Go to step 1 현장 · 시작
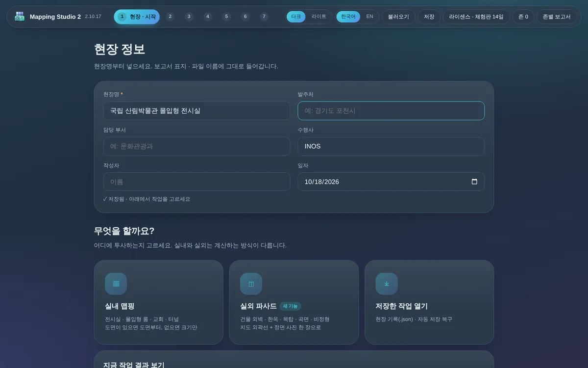This screenshot has width=588, height=368. 137,17
